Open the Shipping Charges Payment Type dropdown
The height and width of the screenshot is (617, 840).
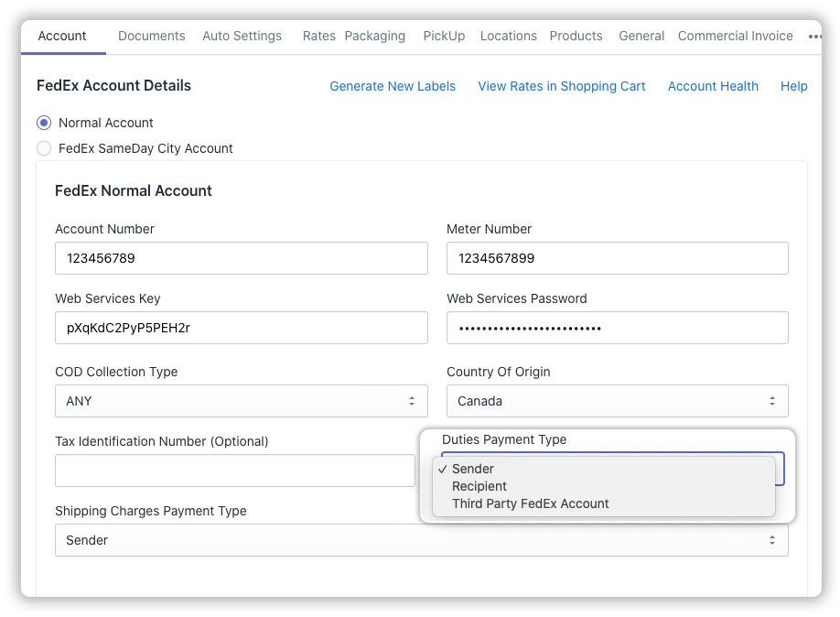(x=422, y=540)
